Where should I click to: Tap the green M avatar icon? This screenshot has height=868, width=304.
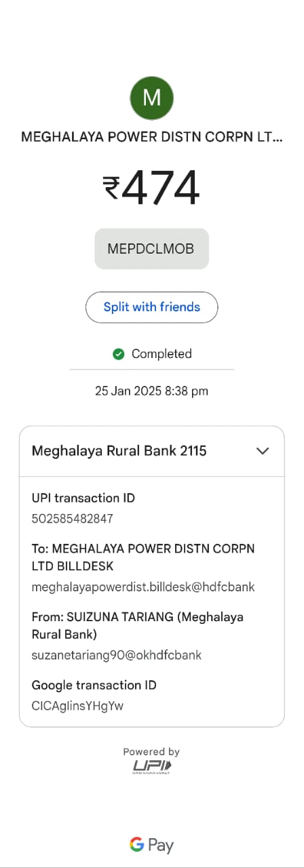[152, 98]
